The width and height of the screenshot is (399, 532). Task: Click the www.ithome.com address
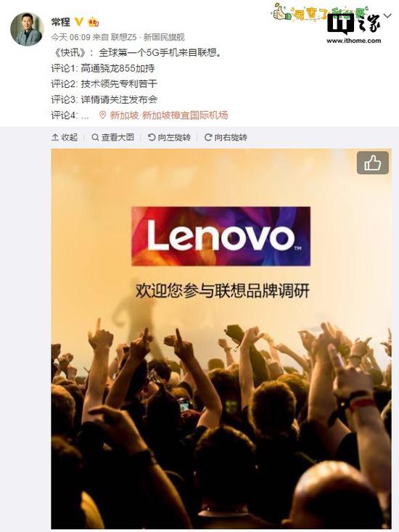click(x=353, y=41)
